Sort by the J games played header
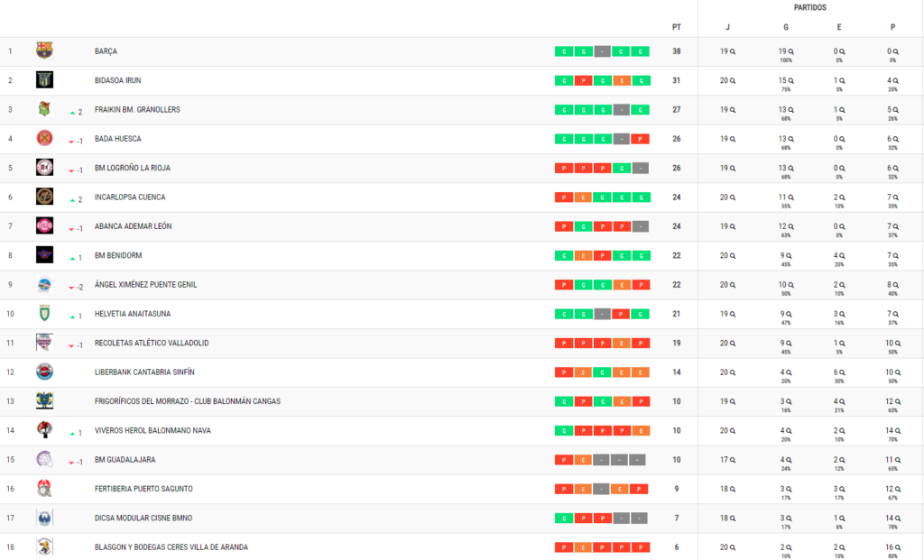The image size is (924, 560). pyautogui.click(x=728, y=27)
